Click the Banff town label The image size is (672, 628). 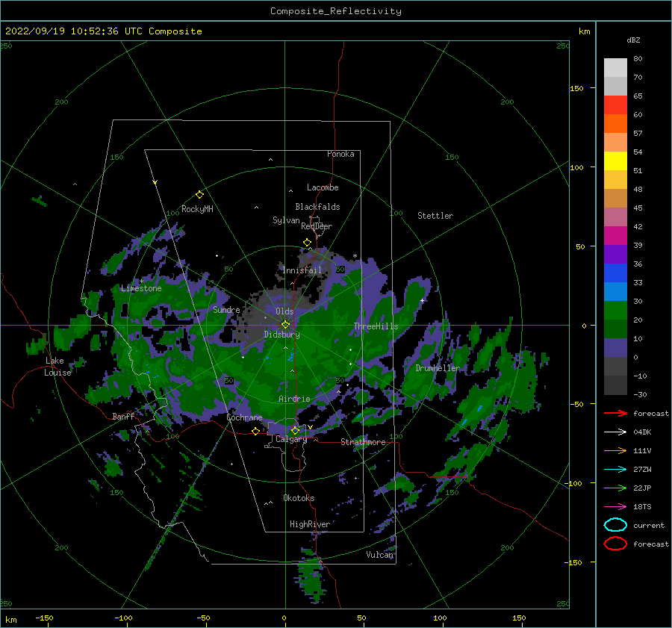pos(123,417)
